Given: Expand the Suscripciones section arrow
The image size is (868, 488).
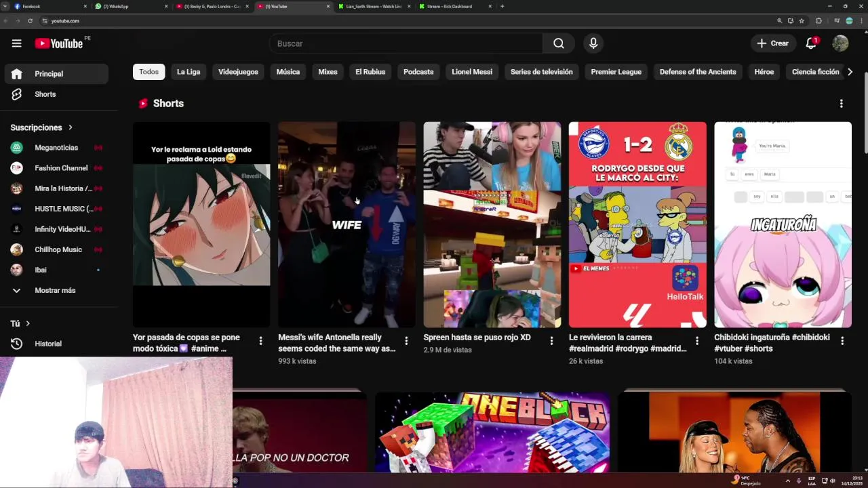Looking at the screenshot, I should click(x=70, y=127).
